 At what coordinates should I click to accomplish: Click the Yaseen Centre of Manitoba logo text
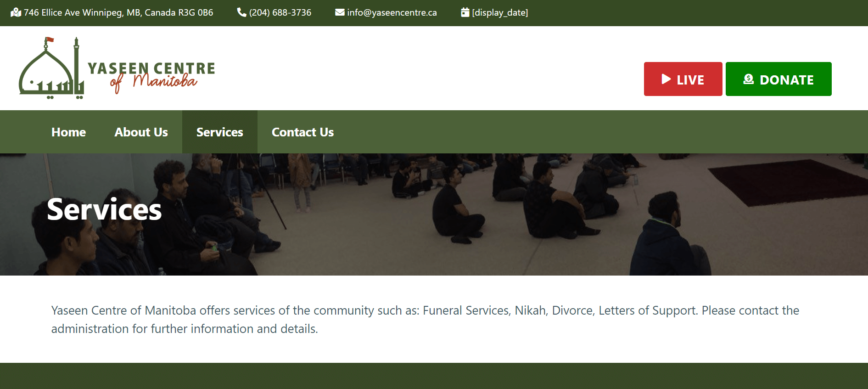click(x=151, y=76)
